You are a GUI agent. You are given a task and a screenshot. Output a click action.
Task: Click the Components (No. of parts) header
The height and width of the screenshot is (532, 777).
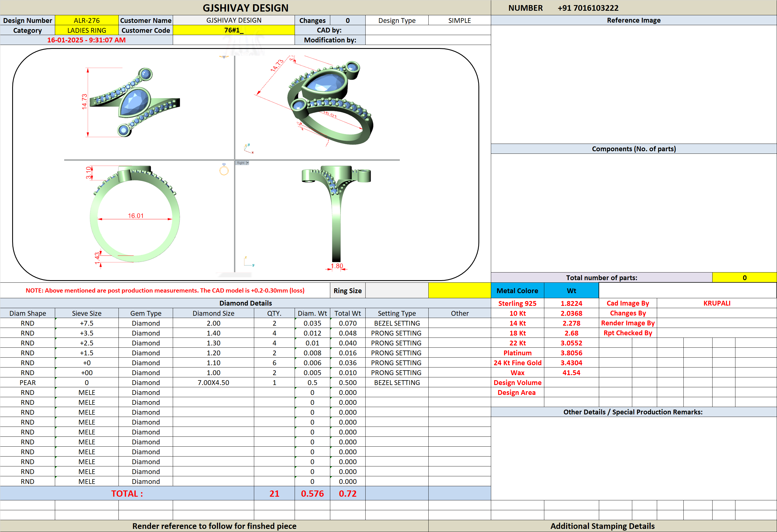coord(634,149)
